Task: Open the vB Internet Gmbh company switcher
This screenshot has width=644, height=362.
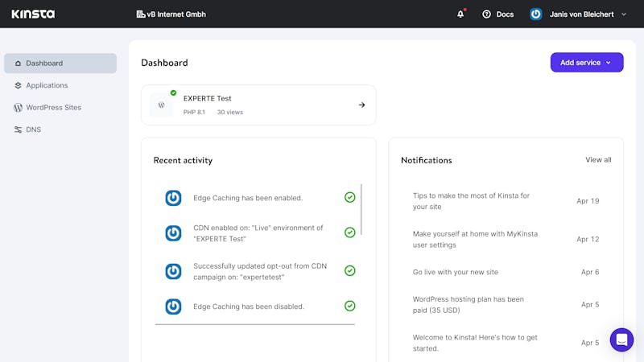Action: (171, 14)
